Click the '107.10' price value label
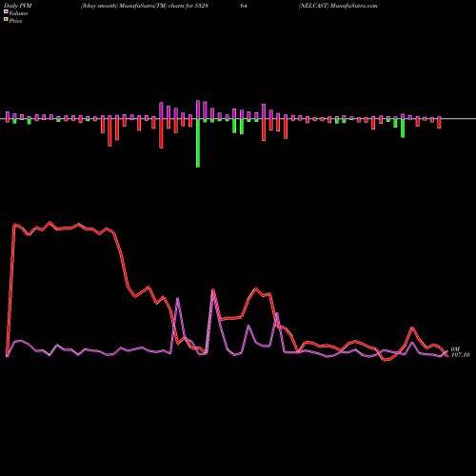Image resolution: width=476 pixels, height=476 pixels. [x=460, y=355]
